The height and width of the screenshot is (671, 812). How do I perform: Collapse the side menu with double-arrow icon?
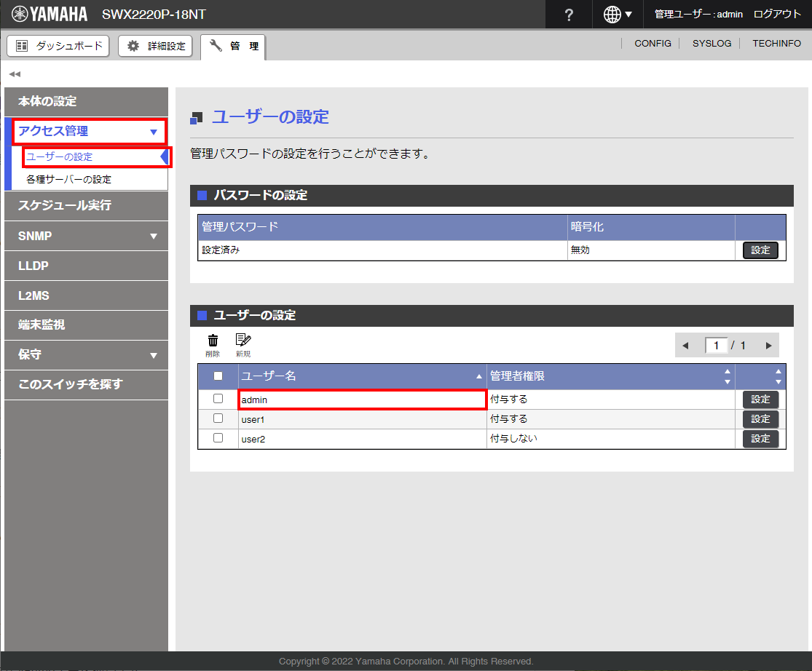[15, 74]
